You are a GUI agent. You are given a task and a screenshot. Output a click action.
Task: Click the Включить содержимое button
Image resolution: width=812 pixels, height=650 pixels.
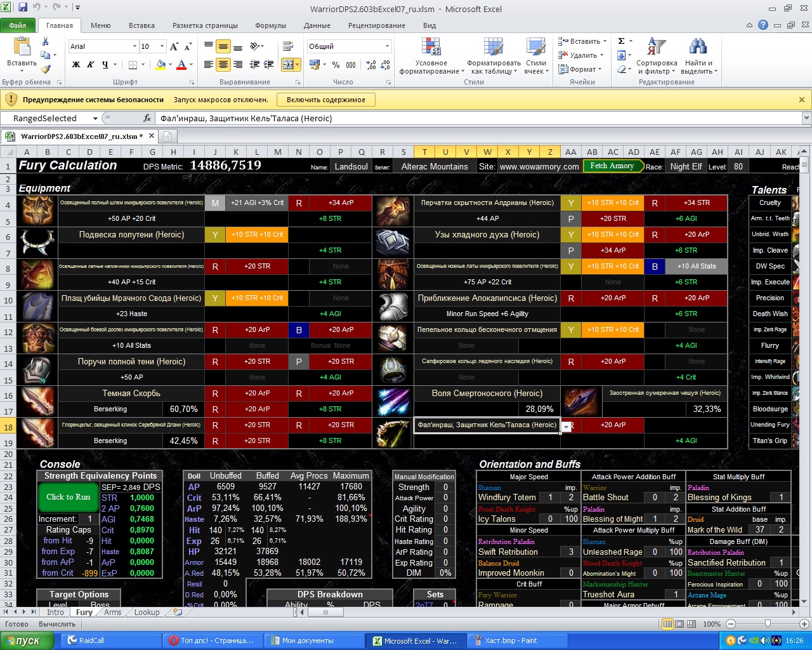(x=326, y=100)
